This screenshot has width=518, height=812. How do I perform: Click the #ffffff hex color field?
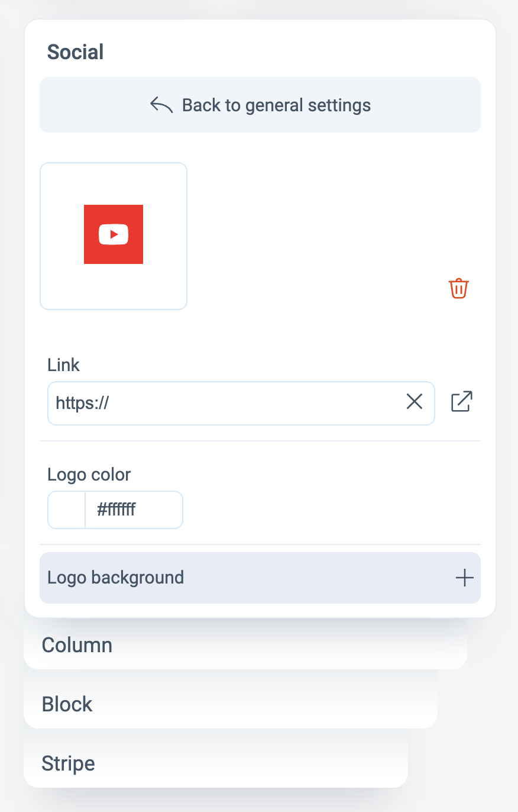[x=133, y=510]
